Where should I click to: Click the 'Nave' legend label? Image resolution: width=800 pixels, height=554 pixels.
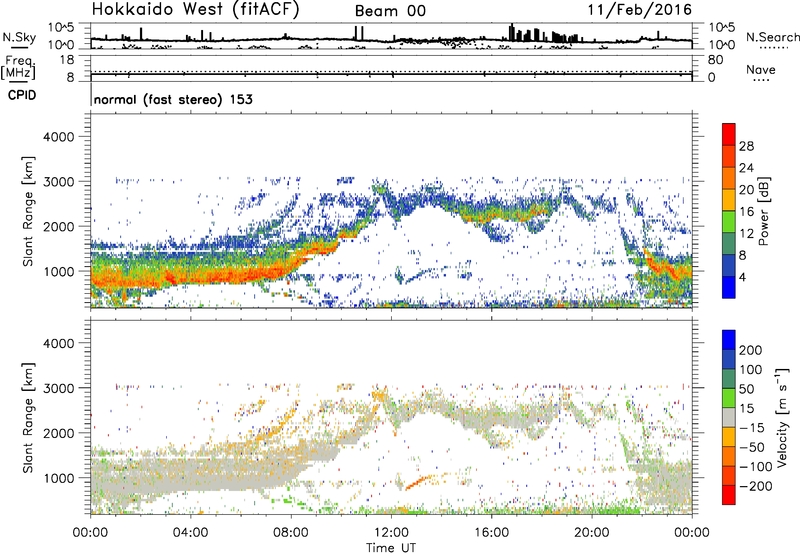click(x=761, y=69)
